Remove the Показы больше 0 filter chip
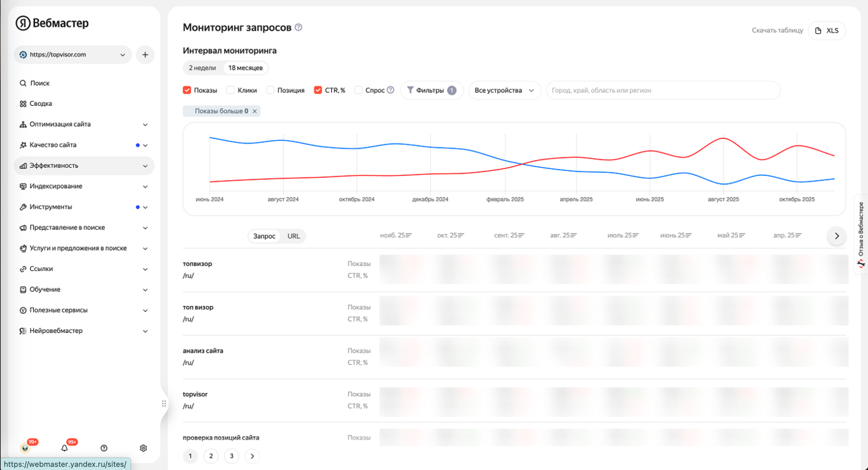 tap(255, 112)
